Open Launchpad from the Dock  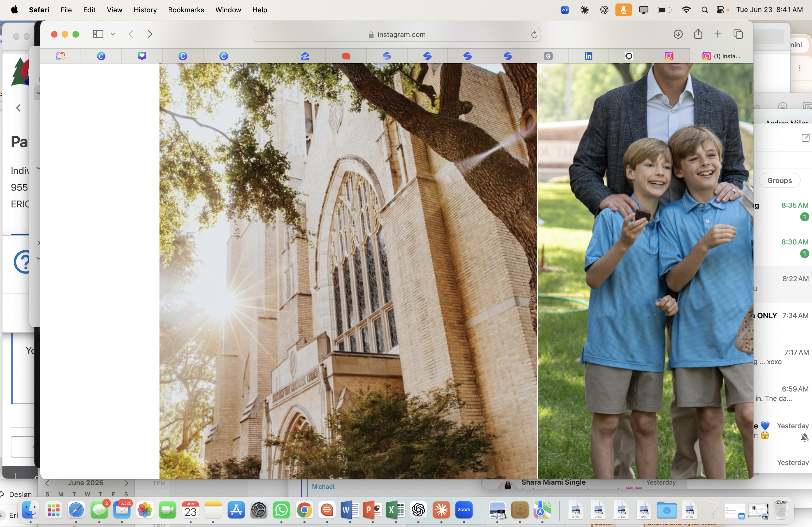pyautogui.click(x=53, y=510)
